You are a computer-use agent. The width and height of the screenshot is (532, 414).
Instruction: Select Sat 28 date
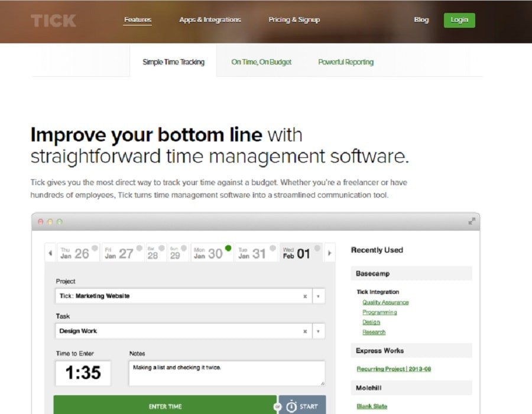155,253
